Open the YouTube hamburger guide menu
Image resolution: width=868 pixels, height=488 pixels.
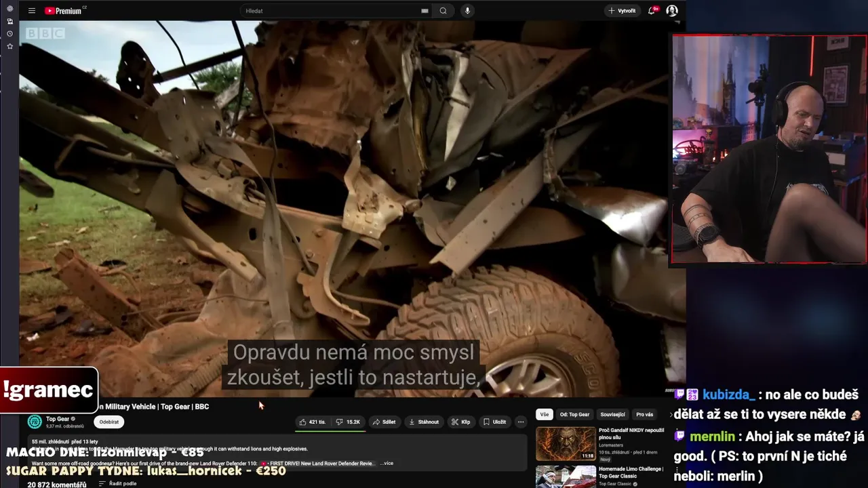32,11
